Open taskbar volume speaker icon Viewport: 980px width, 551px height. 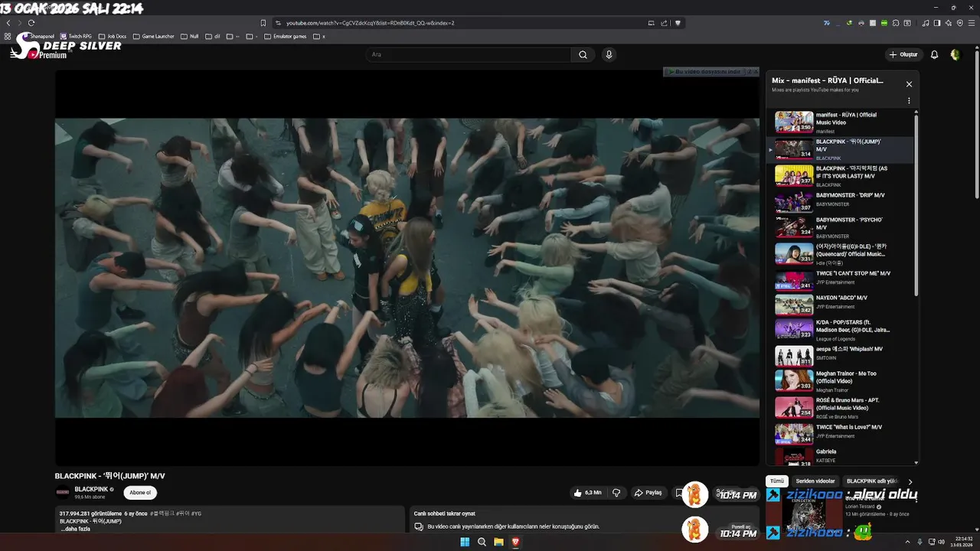point(941,542)
